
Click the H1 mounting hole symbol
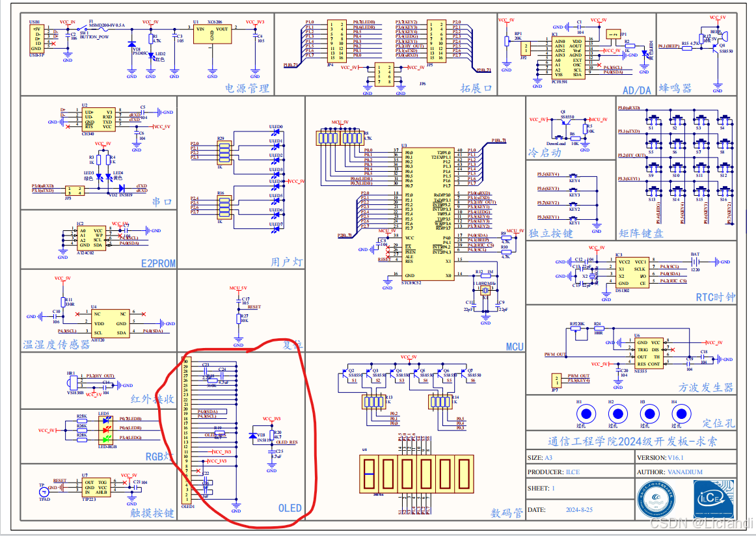pyautogui.click(x=586, y=414)
